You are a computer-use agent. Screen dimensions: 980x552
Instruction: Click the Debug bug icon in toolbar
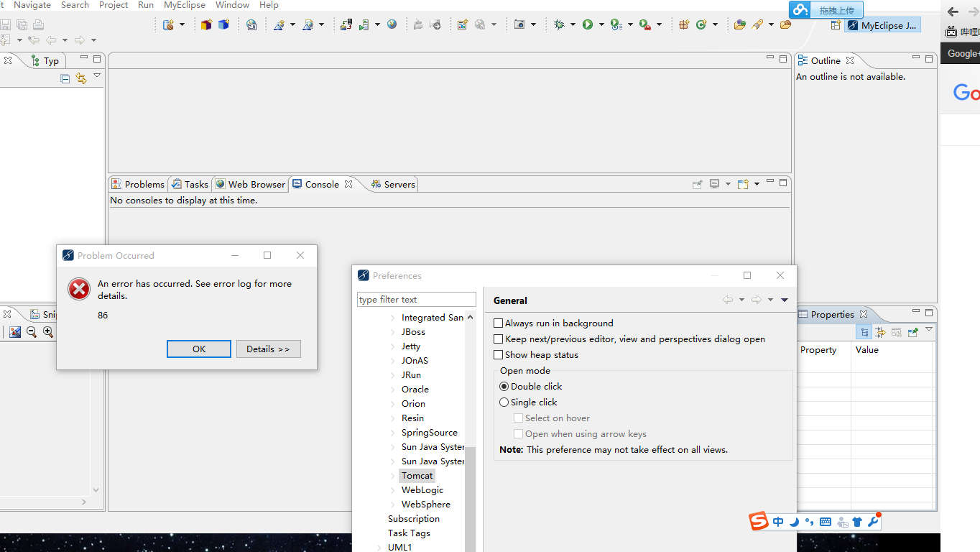click(559, 24)
